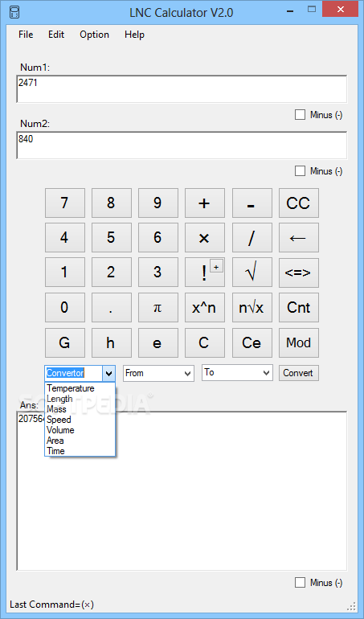Click the C constant button
364x619 pixels.
tap(205, 342)
